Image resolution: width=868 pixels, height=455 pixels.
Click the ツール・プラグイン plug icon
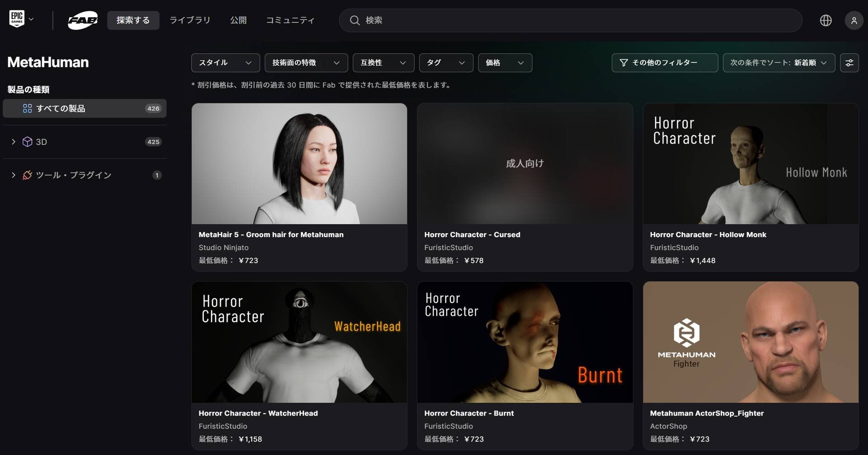click(x=27, y=175)
